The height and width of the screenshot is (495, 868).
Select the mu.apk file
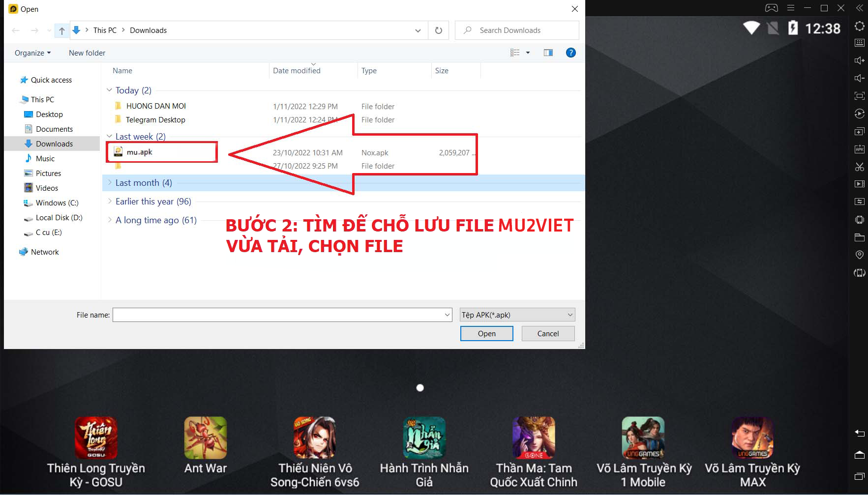pyautogui.click(x=140, y=152)
